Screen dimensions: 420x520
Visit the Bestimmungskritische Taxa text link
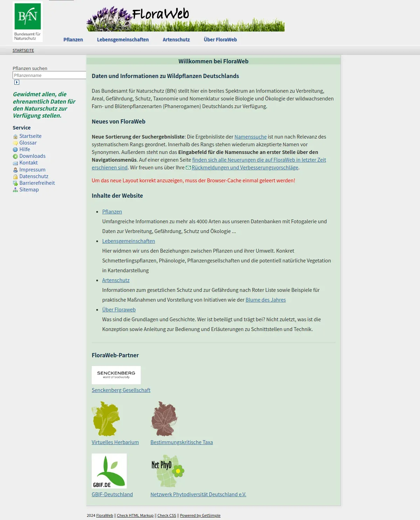pyautogui.click(x=182, y=442)
